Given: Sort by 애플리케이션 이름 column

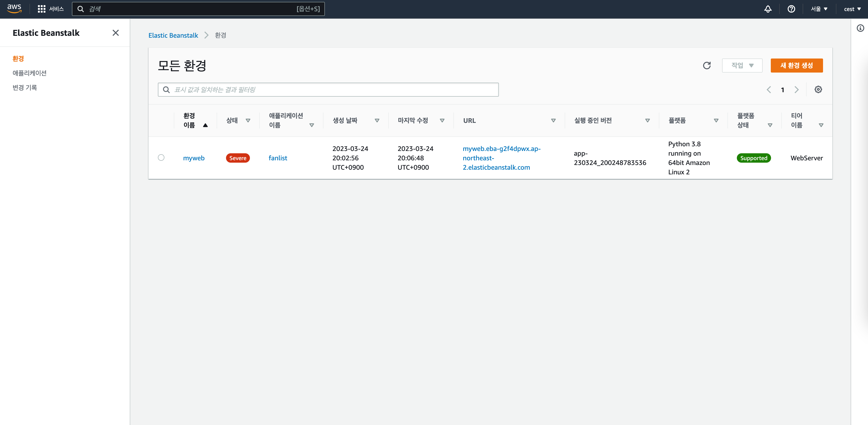Looking at the screenshot, I should coord(312,125).
